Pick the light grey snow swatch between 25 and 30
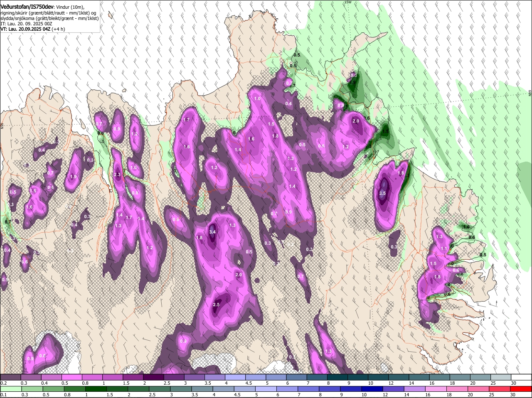Viewport: 532px width, 398px height. pyautogui.click(x=500, y=377)
